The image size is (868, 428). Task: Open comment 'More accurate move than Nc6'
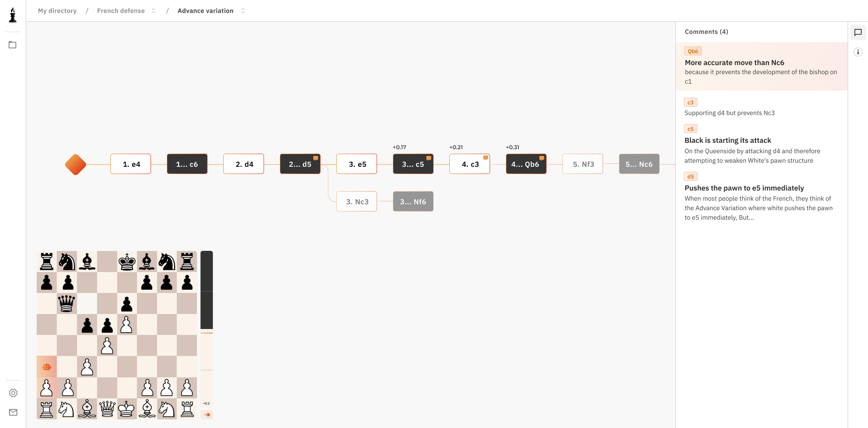[762, 66]
